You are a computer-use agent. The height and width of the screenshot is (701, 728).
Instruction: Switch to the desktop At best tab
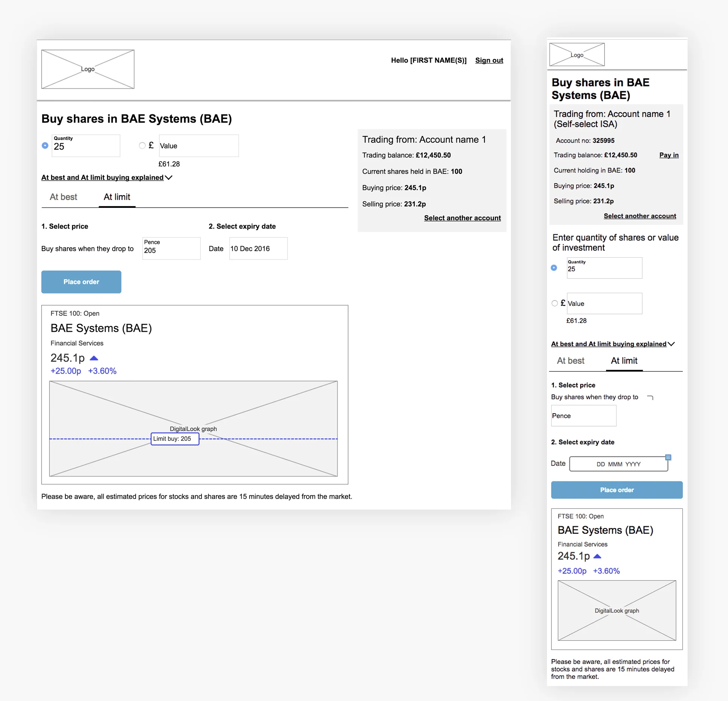[63, 197]
